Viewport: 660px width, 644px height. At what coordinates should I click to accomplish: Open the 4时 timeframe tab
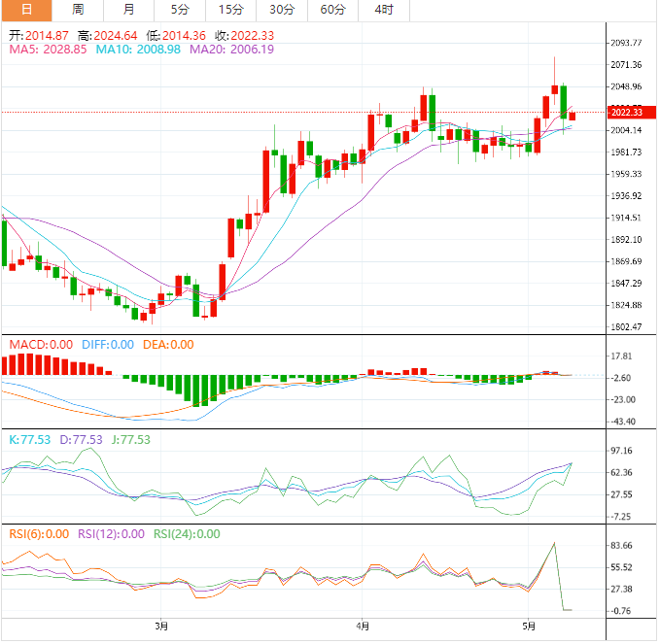point(384,10)
